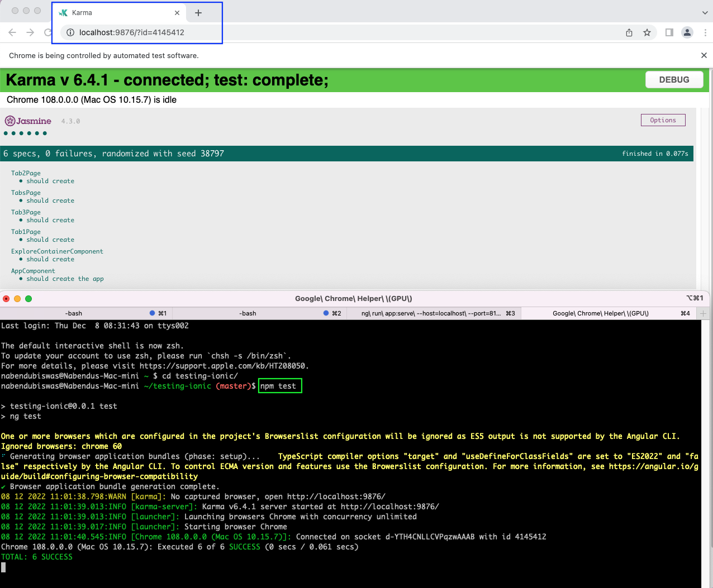Screen dimensions: 713x588
Task: Click the first passed spec dot
Action: point(6,133)
